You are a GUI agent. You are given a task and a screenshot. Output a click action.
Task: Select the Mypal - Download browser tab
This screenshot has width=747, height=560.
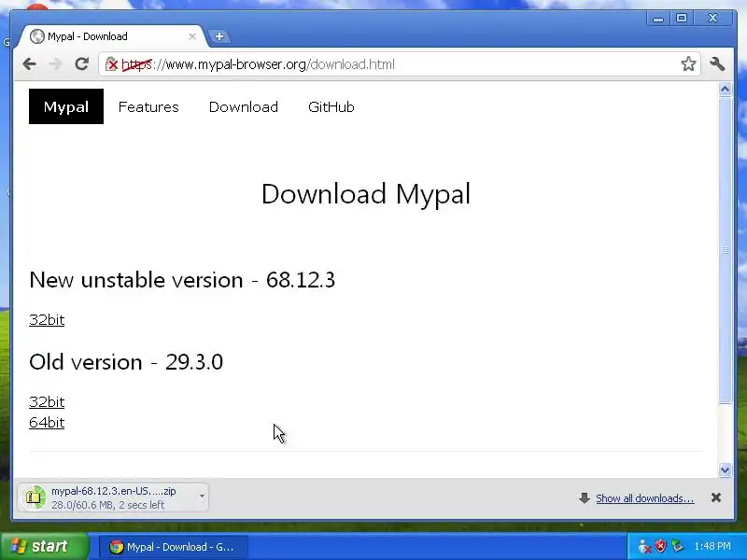tap(113, 36)
